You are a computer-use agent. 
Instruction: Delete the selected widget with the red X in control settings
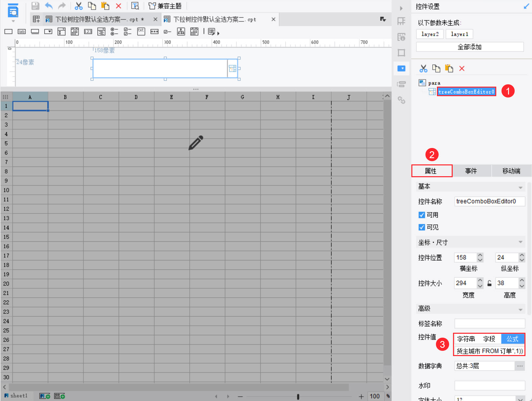click(x=462, y=68)
